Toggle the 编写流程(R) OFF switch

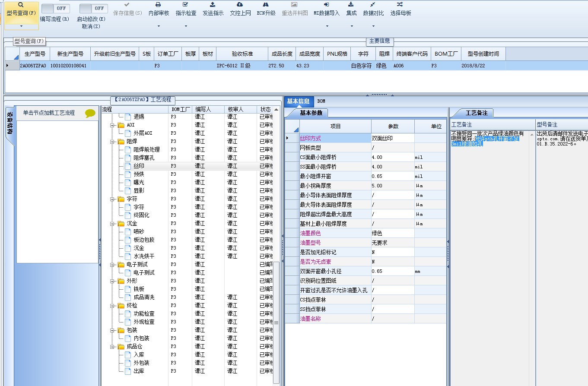(56, 8)
